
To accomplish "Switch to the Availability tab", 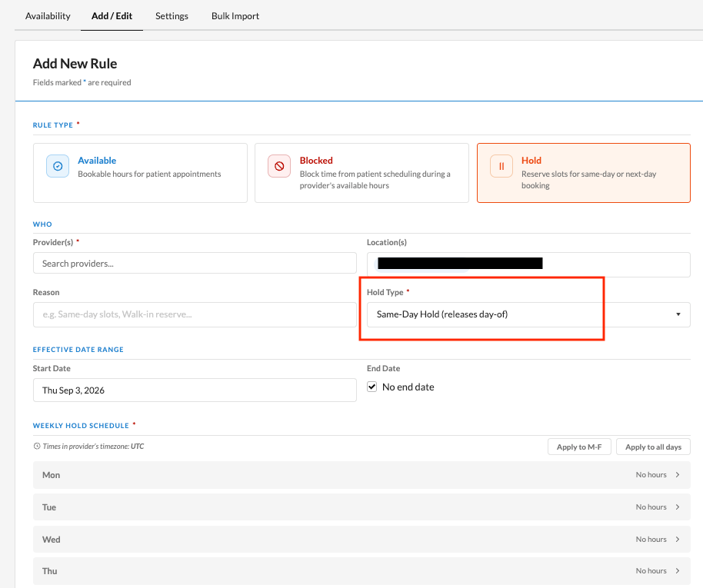I will pos(48,16).
